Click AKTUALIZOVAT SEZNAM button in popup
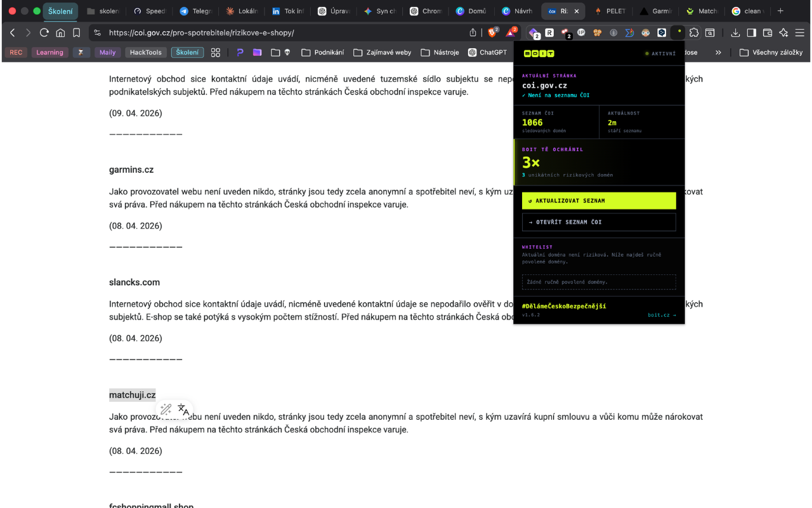The width and height of the screenshot is (812, 508). (599, 201)
